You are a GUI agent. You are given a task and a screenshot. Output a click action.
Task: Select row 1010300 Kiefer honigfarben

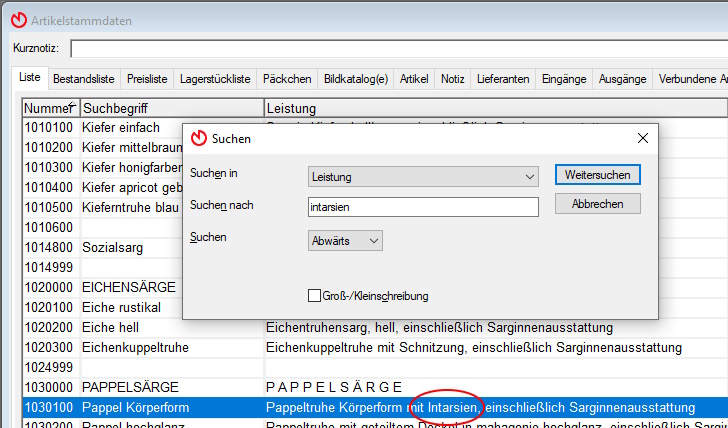[102, 168]
